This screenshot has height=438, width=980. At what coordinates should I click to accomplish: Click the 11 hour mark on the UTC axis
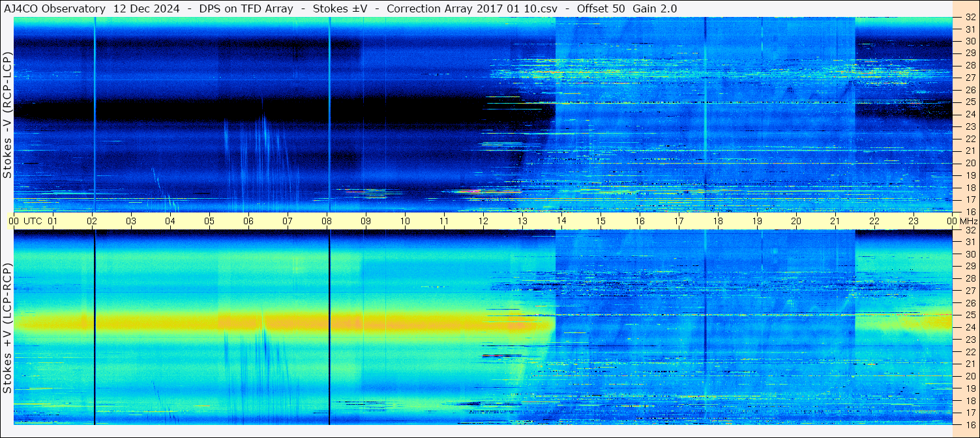(444, 221)
